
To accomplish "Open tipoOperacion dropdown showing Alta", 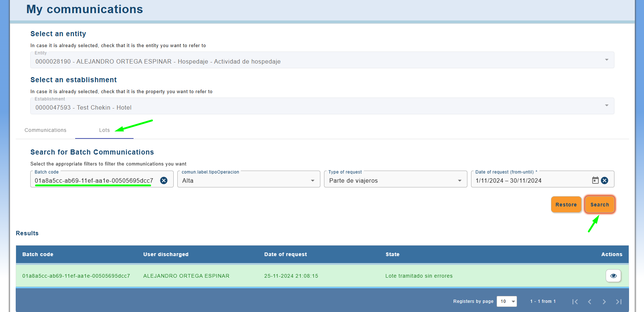I will tap(248, 180).
